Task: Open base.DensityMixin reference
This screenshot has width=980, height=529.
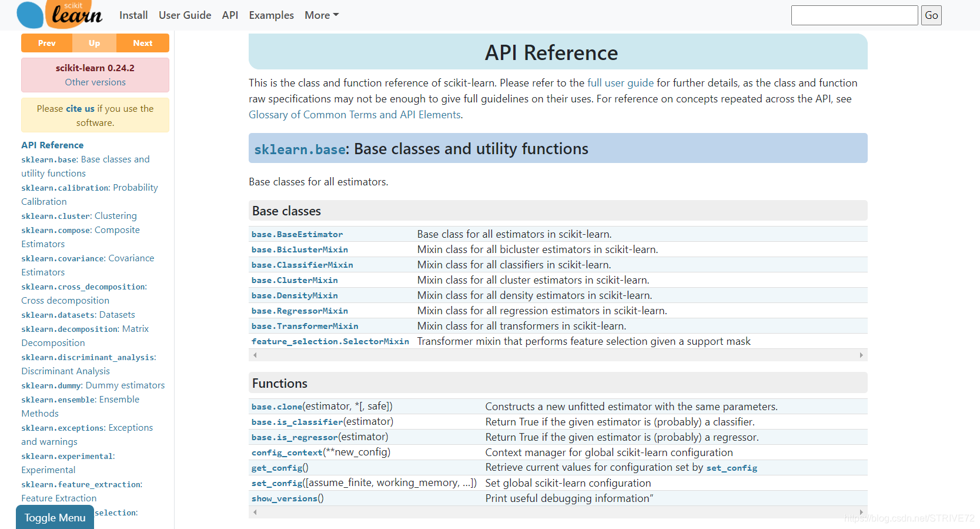Action: 295,295
